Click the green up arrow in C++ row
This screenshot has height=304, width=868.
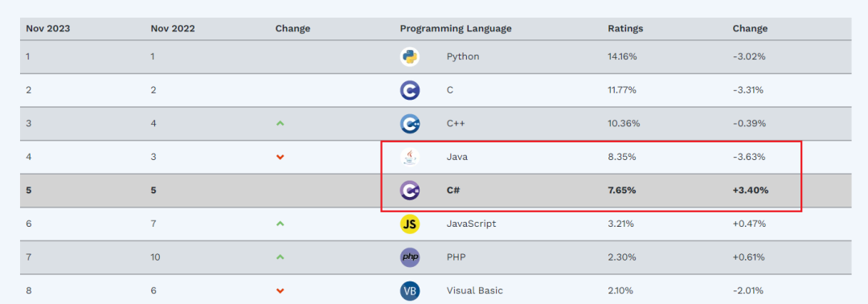pos(280,124)
